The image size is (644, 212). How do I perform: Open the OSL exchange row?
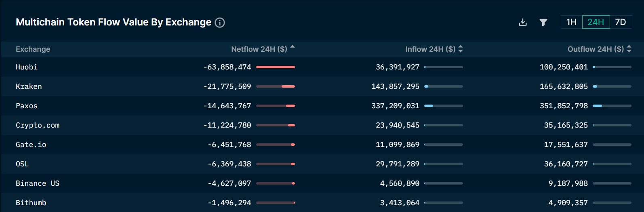pyautogui.click(x=322, y=164)
